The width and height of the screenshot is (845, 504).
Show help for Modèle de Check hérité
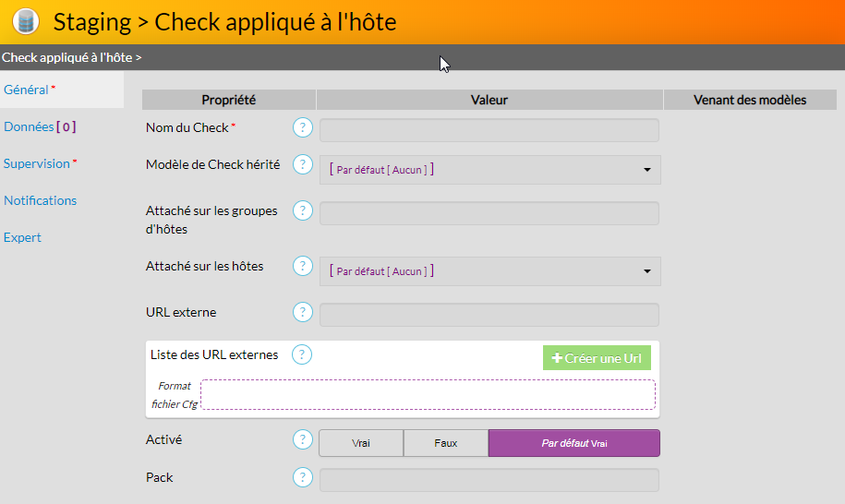click(303, 164)
